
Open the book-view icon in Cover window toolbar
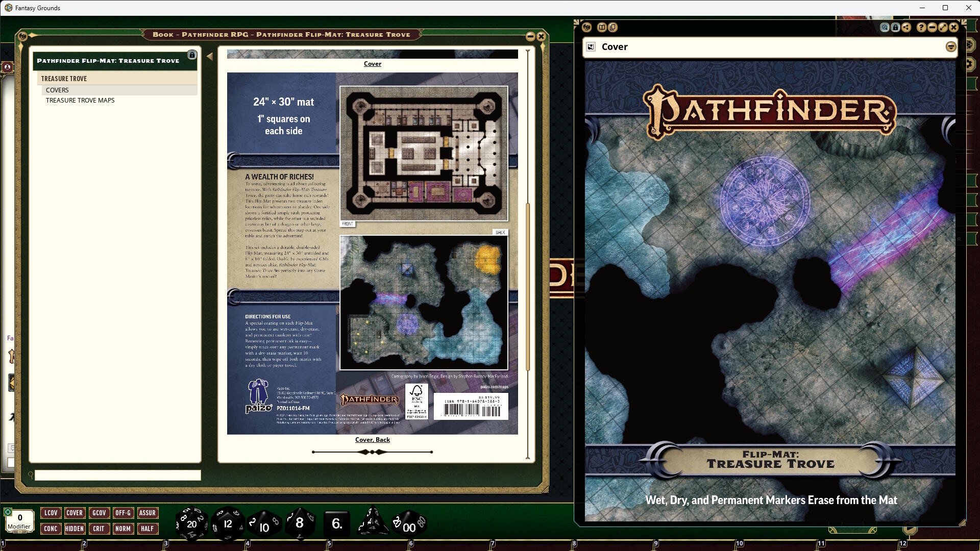point(602,27)
